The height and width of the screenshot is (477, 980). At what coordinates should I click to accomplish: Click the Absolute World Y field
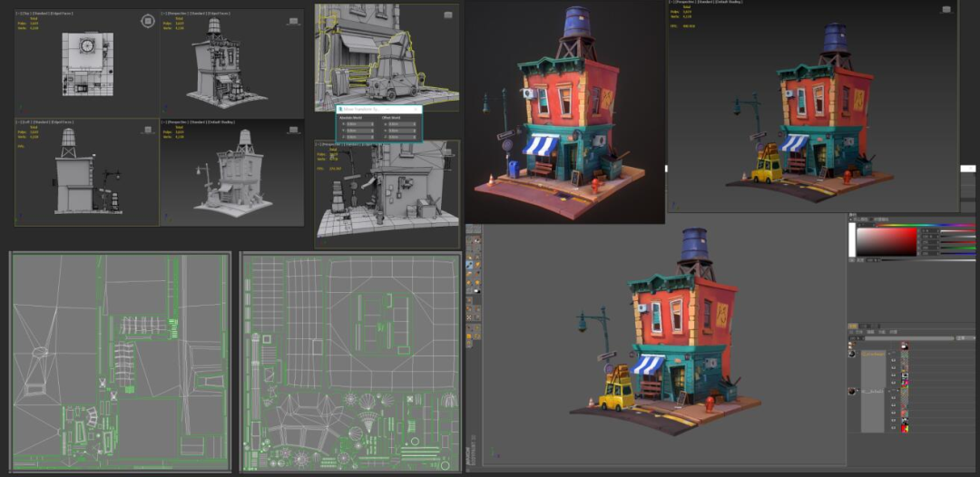click(359, 130)
